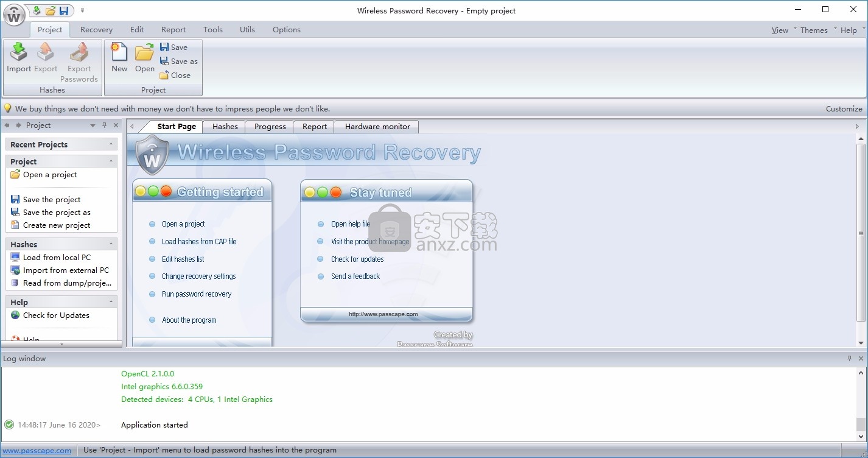Click Create new project item
Screen dimensions: 868x458
click(x=51, y=225)
